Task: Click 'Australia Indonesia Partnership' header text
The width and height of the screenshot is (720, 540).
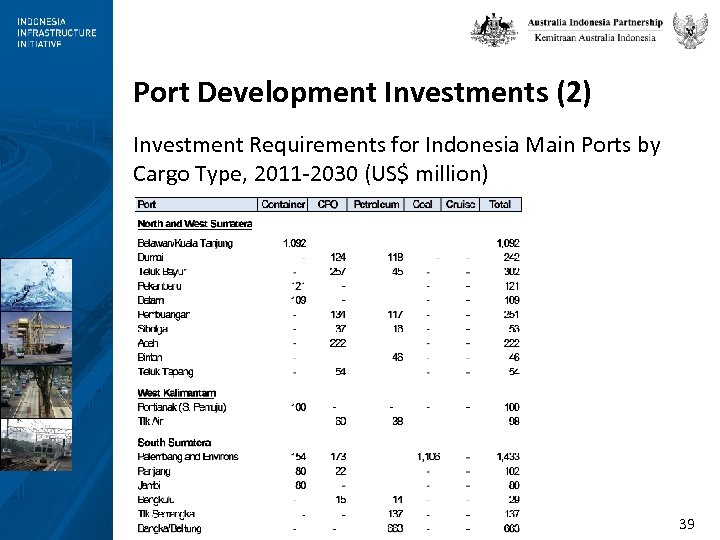Action: (595, 22)
